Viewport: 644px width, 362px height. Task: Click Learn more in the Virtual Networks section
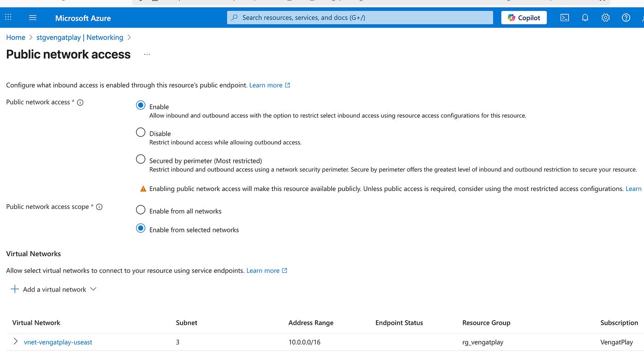(267, 270)
